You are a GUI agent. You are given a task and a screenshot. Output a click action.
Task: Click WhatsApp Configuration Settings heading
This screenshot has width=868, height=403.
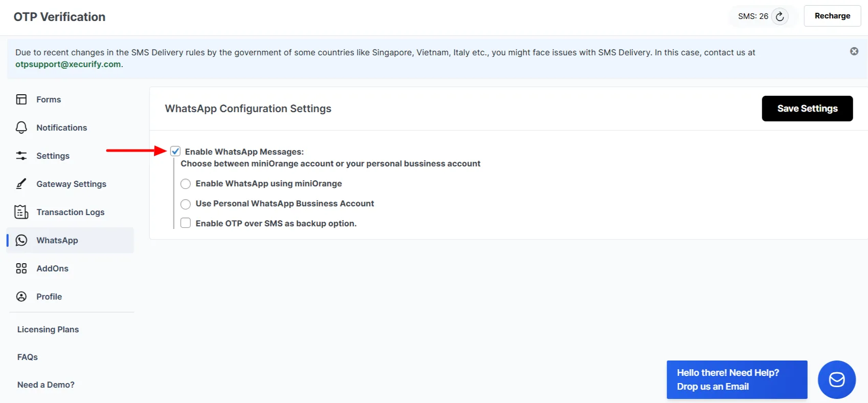point(248,109)
